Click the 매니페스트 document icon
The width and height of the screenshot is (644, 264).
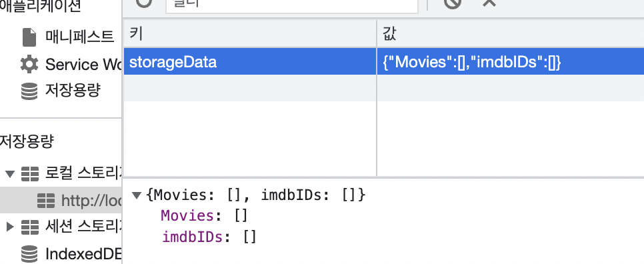29,38
